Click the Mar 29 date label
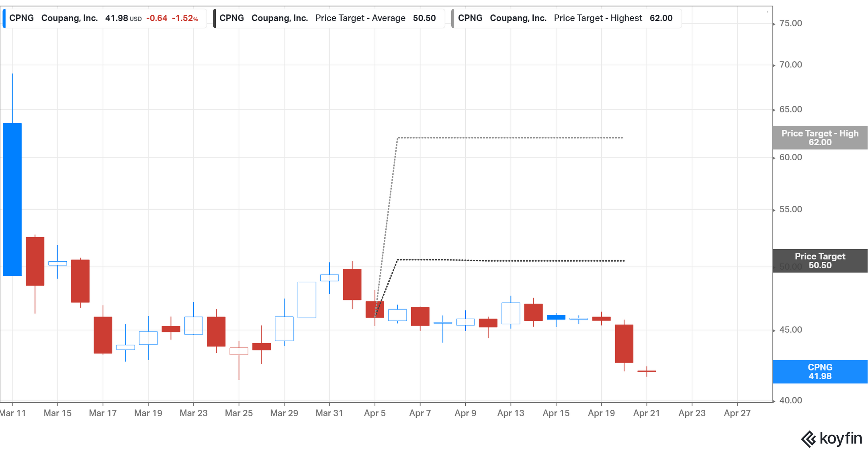The image size is (868, 454). (x=284, y=413)
